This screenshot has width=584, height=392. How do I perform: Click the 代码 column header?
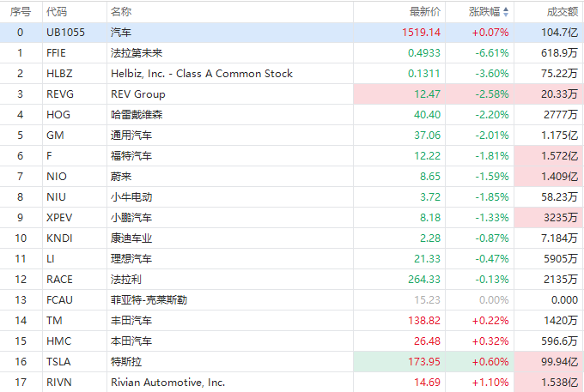(x=57, y=12)
